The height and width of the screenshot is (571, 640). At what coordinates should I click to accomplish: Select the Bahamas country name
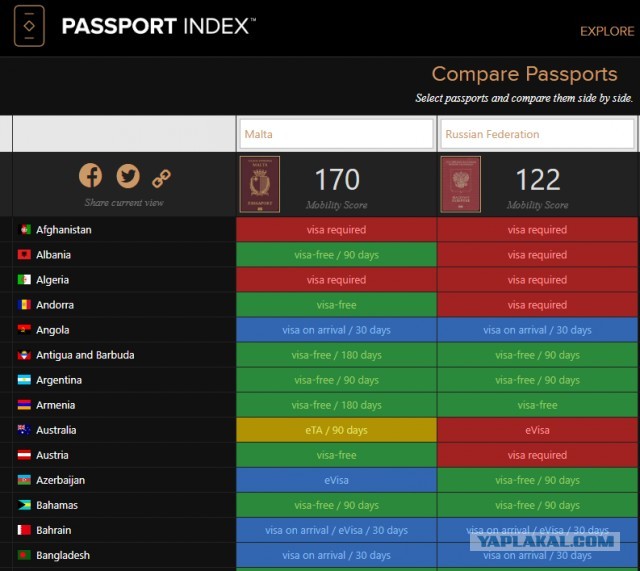click(57, 505)
